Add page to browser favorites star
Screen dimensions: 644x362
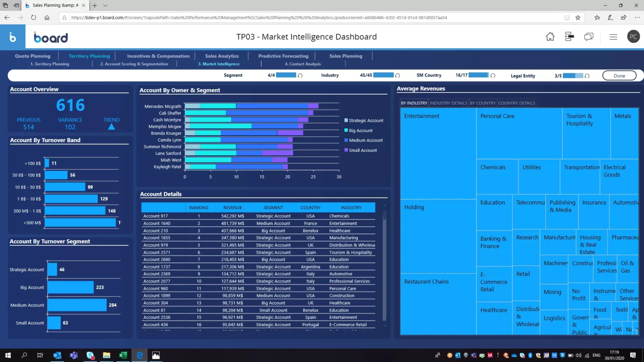(578, 18)
